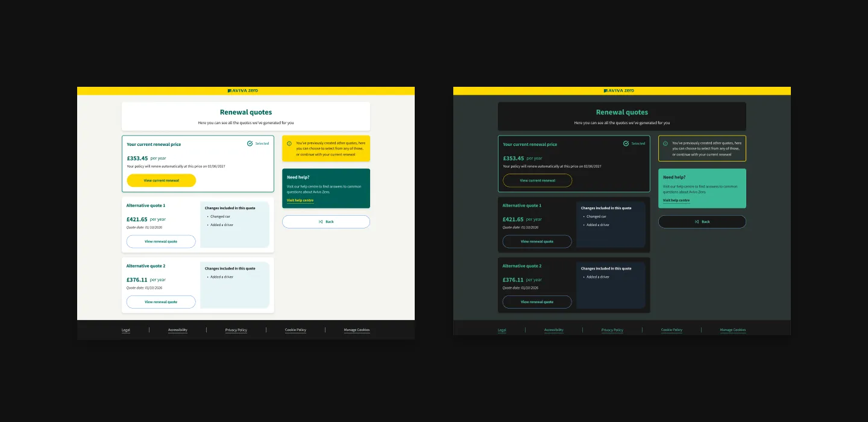Click £376.11 price in light mockup
Image resolution: width=868 pixels, height=422 pixels.
[x=137, y=280]
